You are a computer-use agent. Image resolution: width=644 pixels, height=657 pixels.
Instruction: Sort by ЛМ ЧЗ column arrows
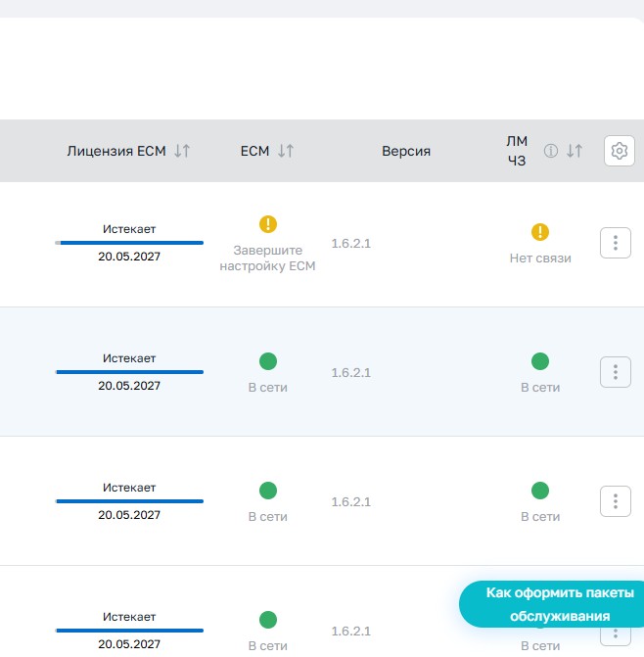[575, 151]
